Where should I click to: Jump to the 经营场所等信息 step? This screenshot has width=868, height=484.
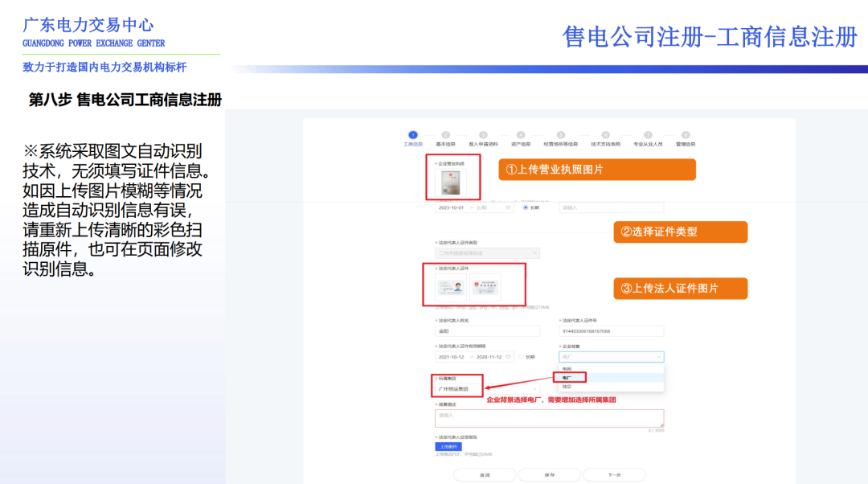click(561, 133)
